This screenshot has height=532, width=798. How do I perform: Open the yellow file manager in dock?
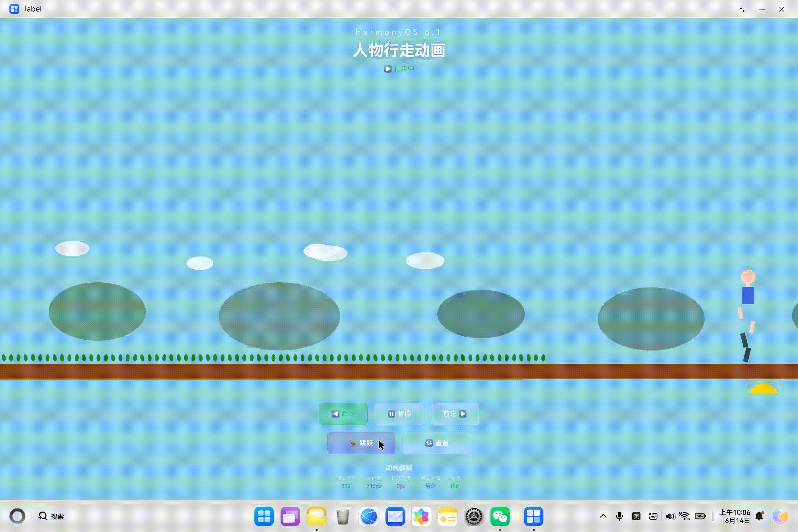(x=317, y=516)
